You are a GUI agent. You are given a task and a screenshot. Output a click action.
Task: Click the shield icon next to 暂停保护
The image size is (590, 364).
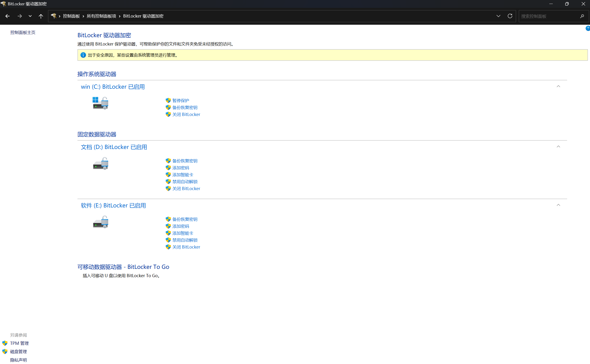(x=168, y=100)
